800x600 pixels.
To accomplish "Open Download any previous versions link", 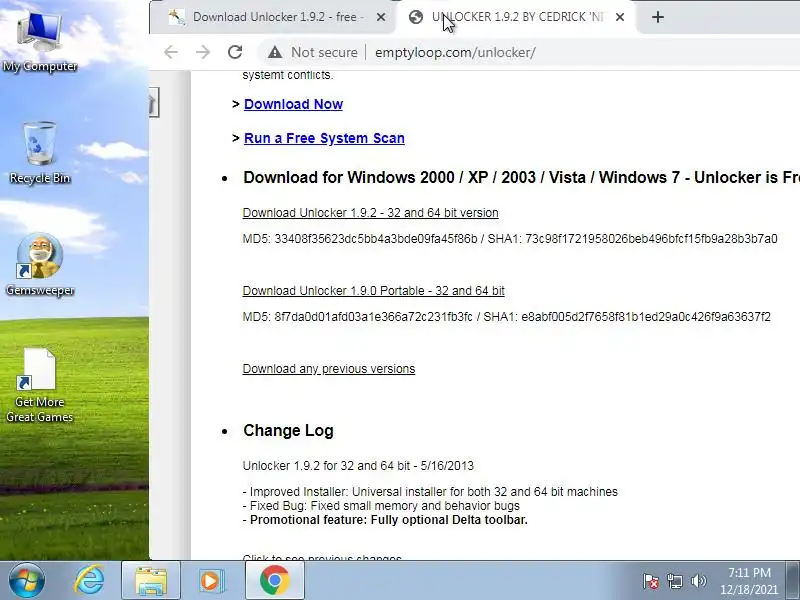I will (329, 369).
